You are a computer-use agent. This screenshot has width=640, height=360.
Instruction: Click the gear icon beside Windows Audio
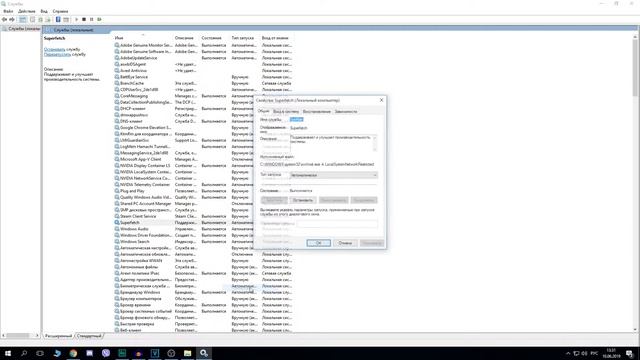pos(117,229)
